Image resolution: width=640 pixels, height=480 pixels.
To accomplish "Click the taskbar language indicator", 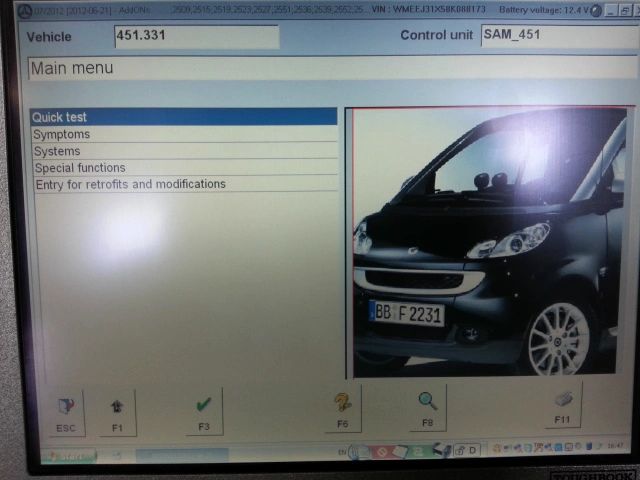I will click(342, 452).
